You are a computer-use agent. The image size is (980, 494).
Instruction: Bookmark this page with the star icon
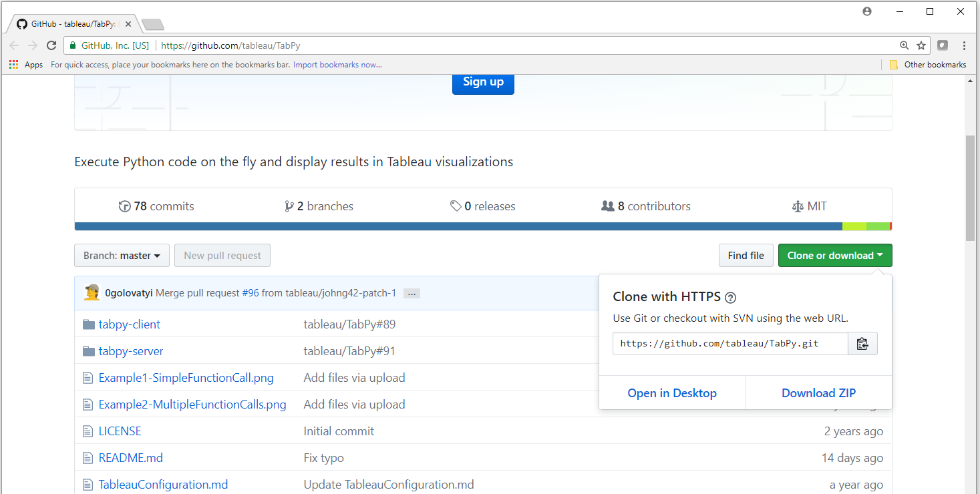point(921,45)
